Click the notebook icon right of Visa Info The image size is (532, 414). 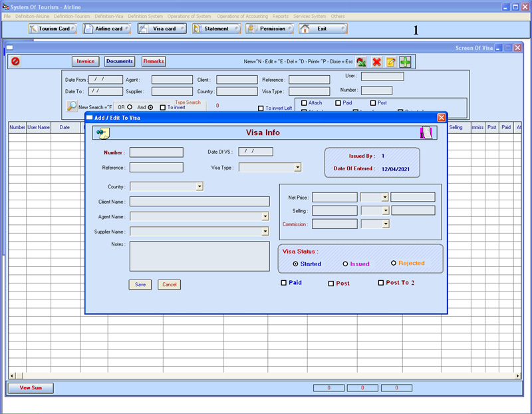coord(426,132)
